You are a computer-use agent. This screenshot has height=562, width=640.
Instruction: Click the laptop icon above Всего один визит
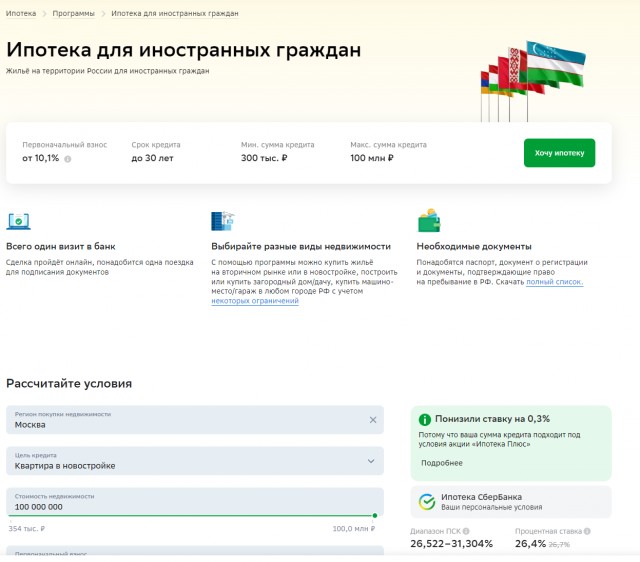coord(18,221)
